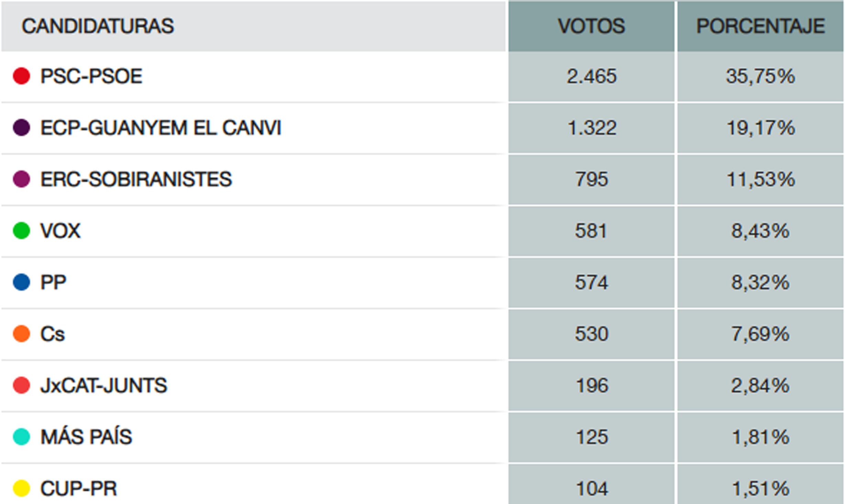Click the orange Cs color dot
The height and width of the screenshot is (504, 845).
tap(21, 334)
